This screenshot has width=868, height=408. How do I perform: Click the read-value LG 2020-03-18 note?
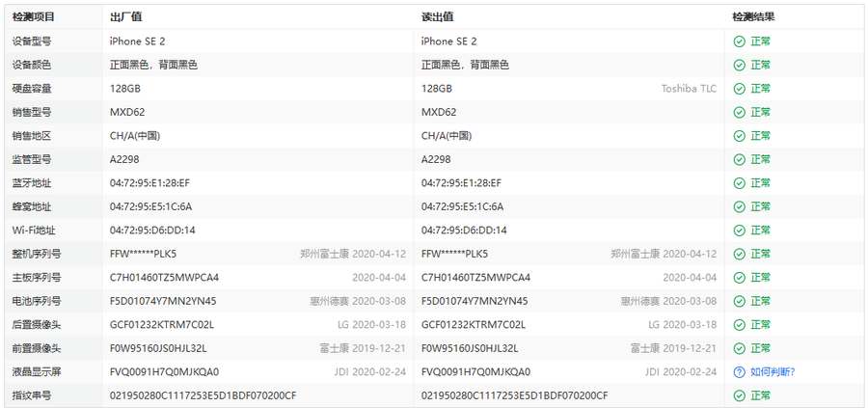683,324
